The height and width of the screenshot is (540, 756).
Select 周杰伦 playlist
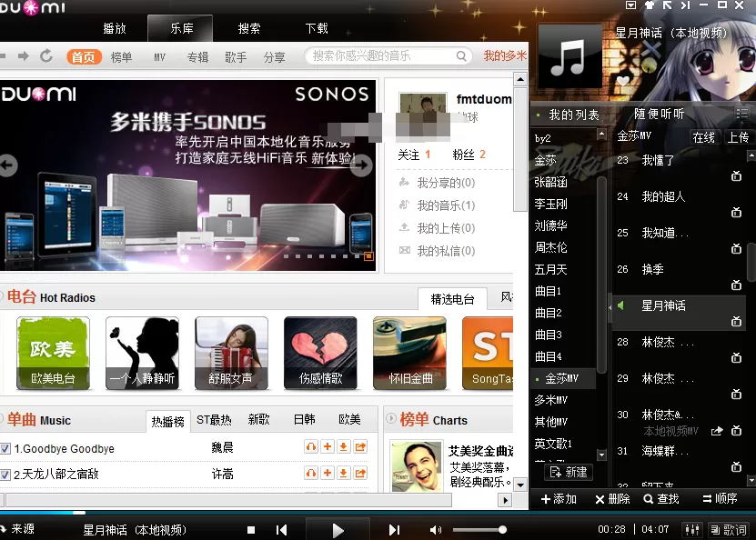pos(550,247)
